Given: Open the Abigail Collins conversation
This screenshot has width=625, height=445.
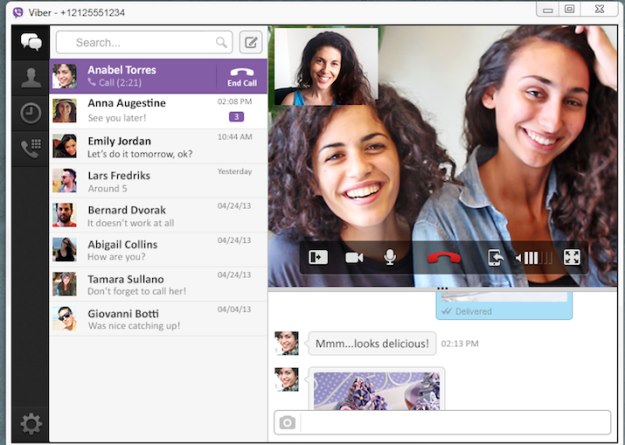Looking at the screenshot, I should pos(158,250).
